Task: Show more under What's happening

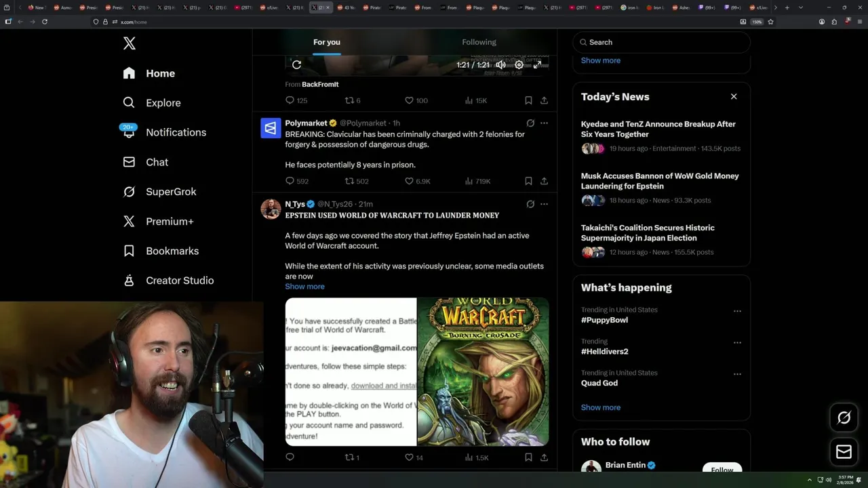Action: pos(601,407)
